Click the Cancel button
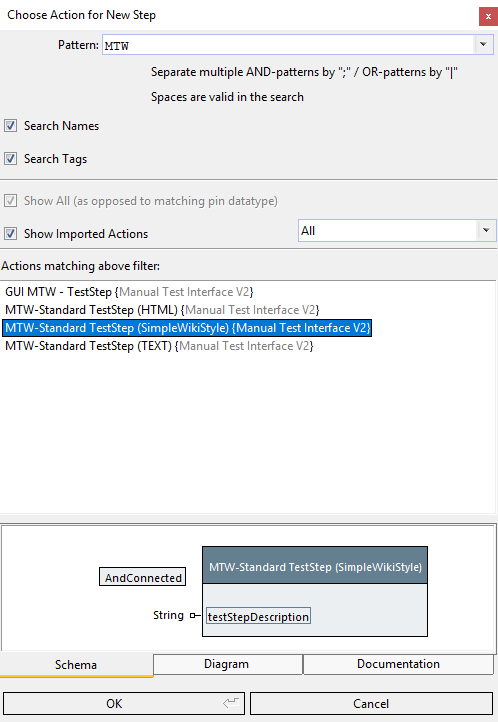This screenshot has height=722, width=498. [371, 704]
